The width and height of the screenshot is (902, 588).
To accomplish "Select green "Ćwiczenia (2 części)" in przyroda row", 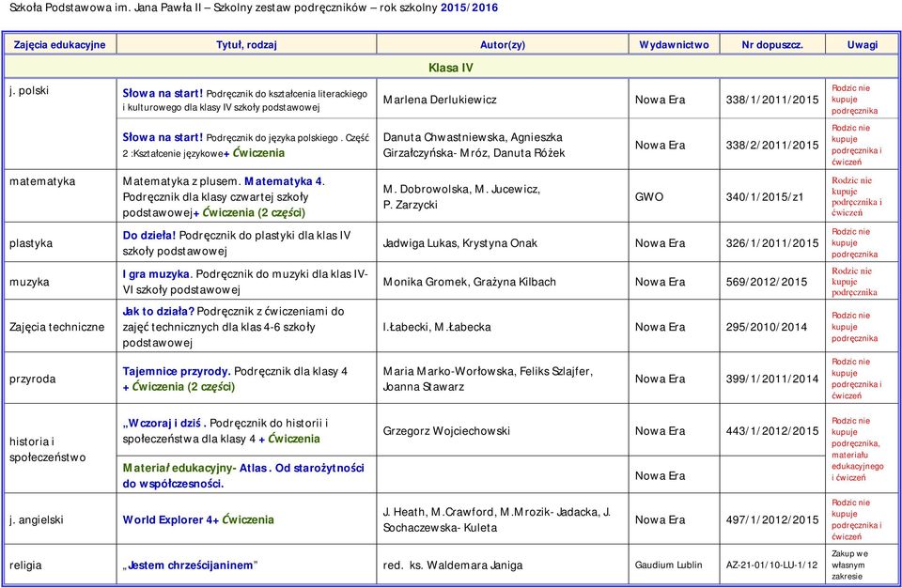I will click(x=183, y=387).
